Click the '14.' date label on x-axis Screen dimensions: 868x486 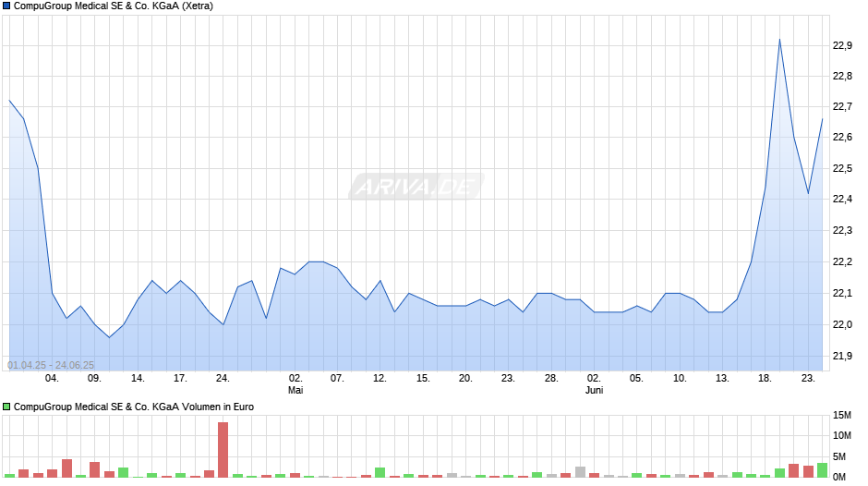coord(138,379)
